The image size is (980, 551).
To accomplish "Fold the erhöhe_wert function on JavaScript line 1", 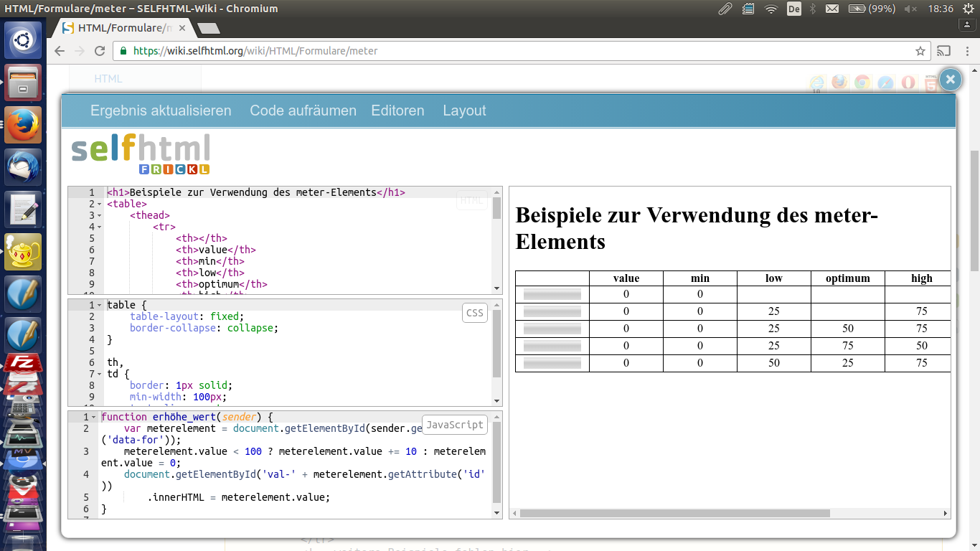I will [x=93, y=418].
